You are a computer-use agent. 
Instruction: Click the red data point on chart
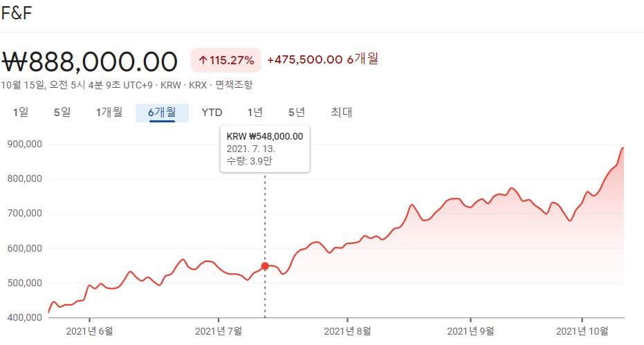pos(265,266)
